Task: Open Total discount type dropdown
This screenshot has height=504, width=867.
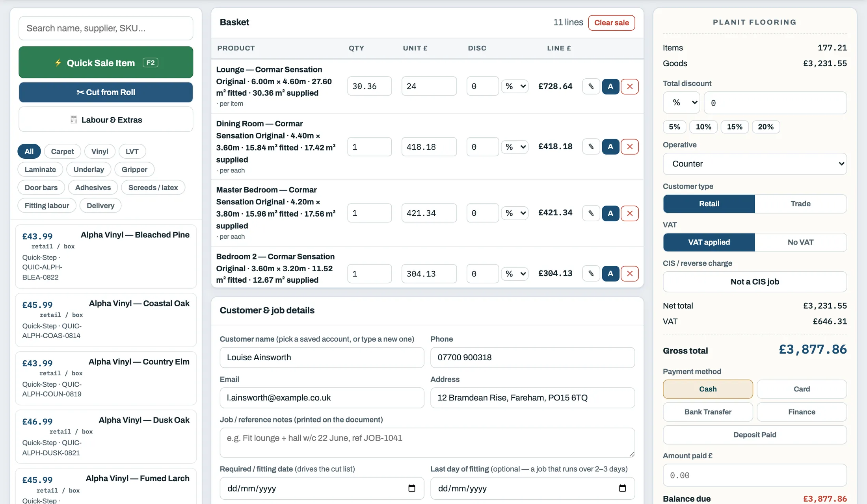Action: coord(681,103)
